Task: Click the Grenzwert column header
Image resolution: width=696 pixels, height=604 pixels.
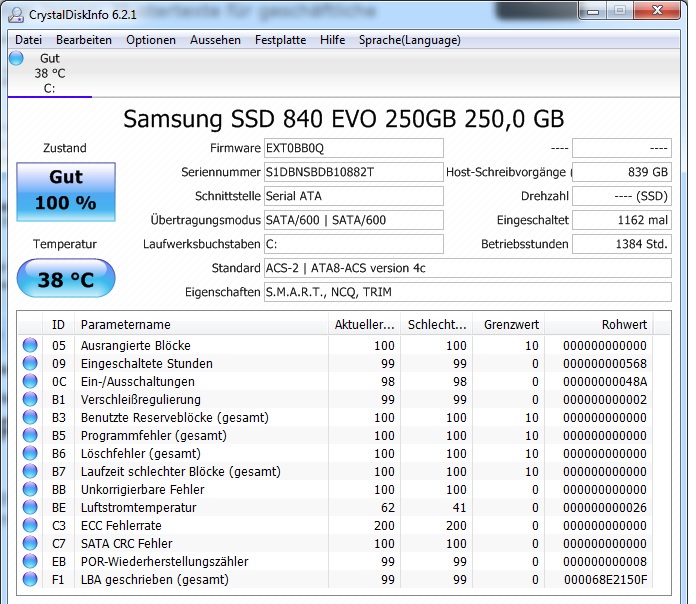Action: (509, 324)
